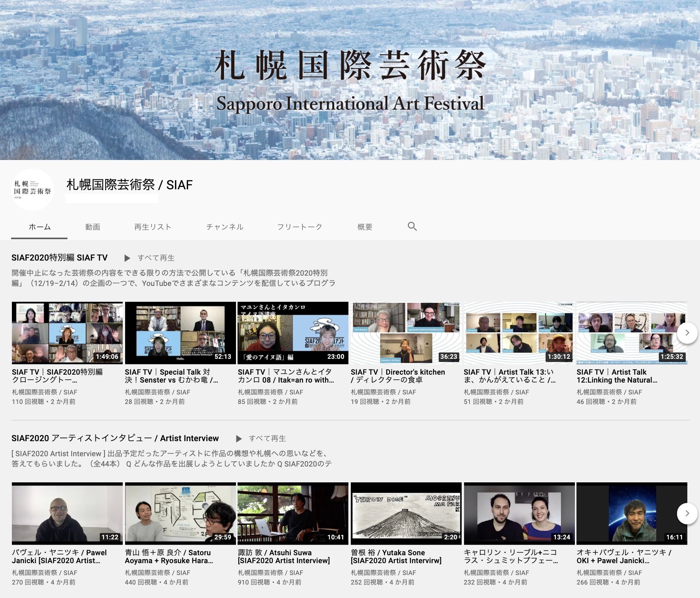Advance Artist Interview row with right chevron
Screen dimensions: 700x598
click(x=687, y=513)
